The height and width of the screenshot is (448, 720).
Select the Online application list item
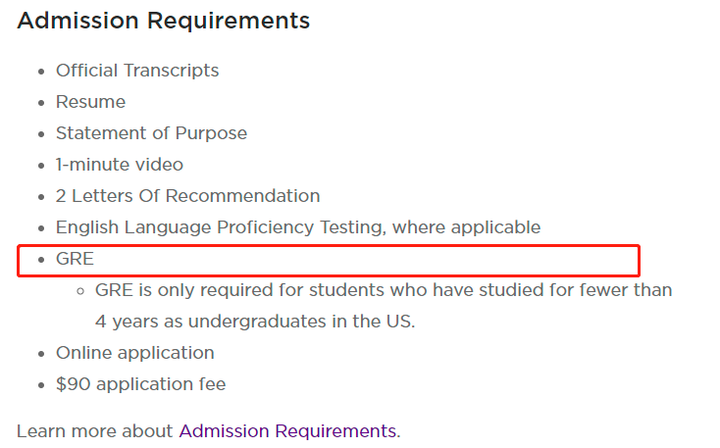point(135,353)
